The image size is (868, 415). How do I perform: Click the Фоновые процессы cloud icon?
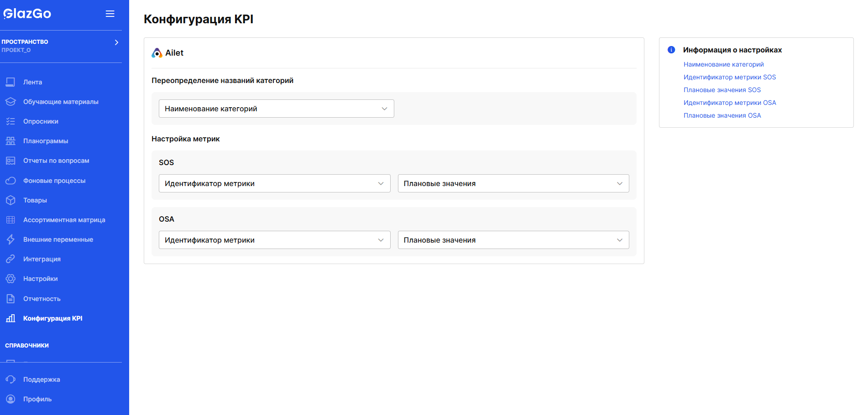tap(10, 181)
